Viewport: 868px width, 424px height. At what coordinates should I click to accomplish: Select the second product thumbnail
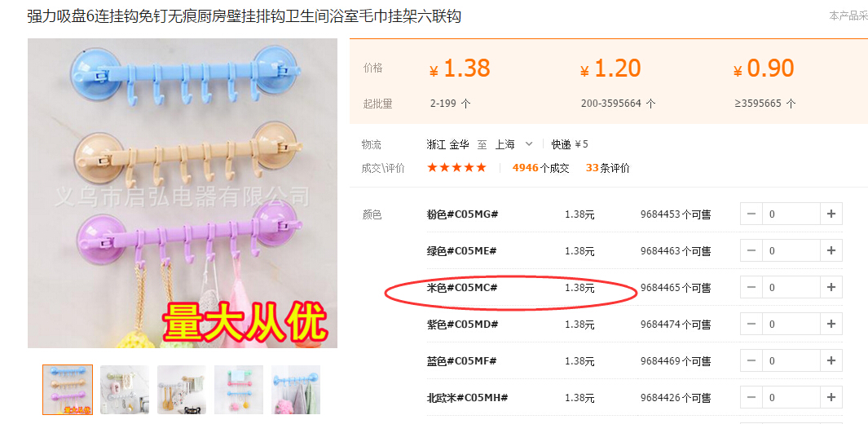coord(125,390)
